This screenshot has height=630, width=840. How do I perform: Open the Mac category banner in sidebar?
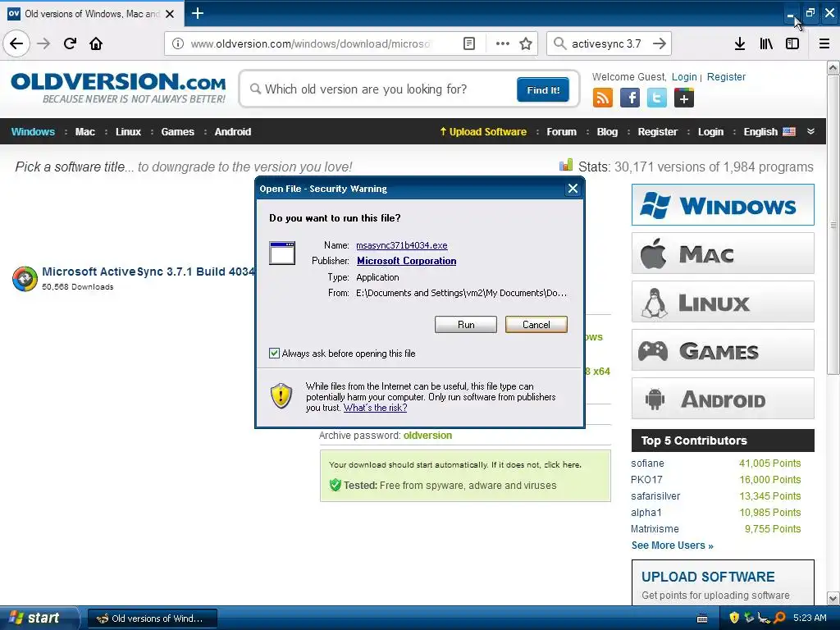coord(723,253)
